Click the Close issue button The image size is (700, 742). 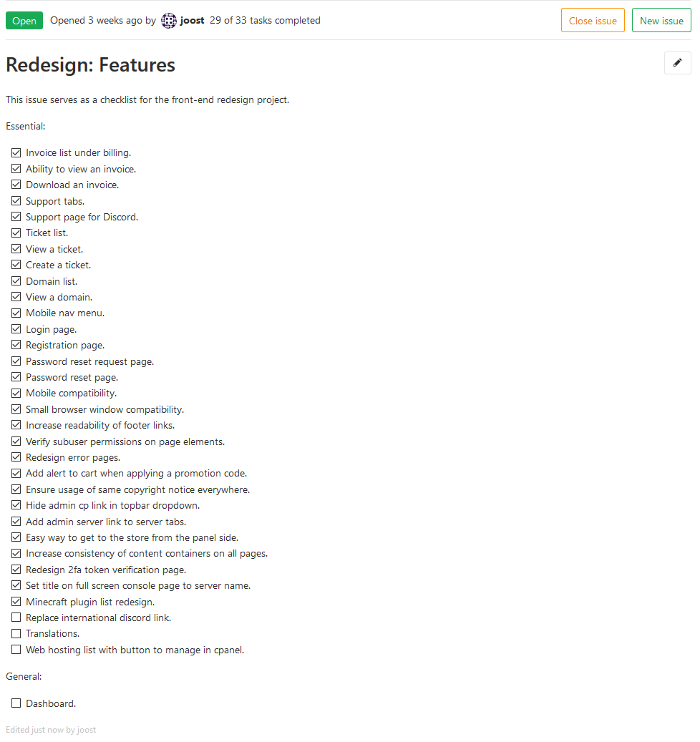click(x=593, y=21)
